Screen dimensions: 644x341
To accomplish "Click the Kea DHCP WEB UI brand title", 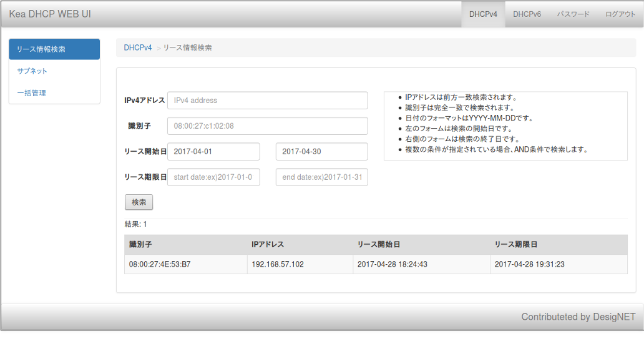I will [50, 14].
